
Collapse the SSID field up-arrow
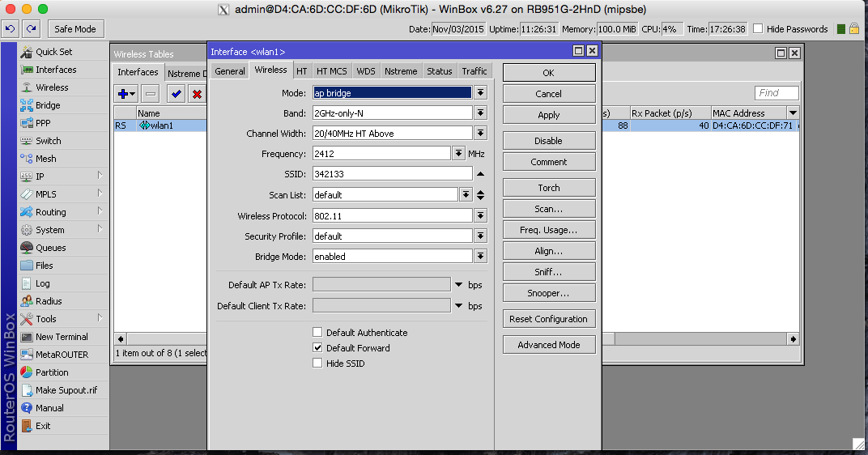(480, 174)
